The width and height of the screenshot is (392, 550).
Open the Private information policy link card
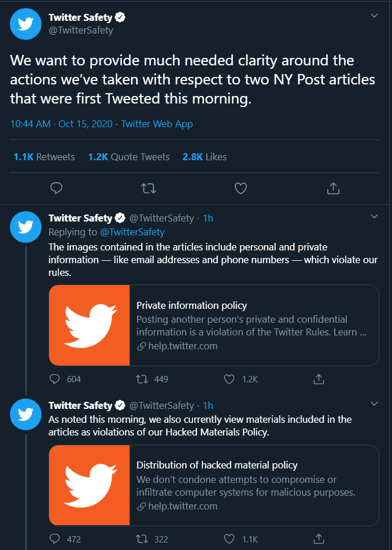[x=214, y=326]
